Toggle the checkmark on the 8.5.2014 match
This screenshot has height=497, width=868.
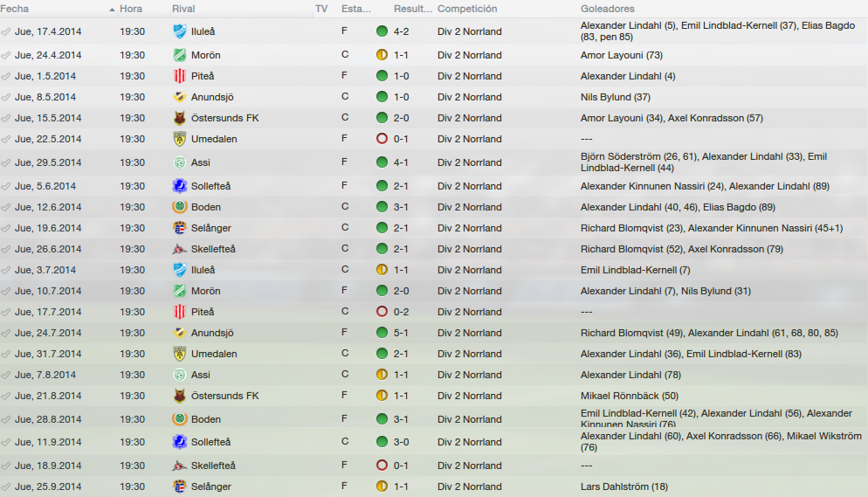(6, 97)
